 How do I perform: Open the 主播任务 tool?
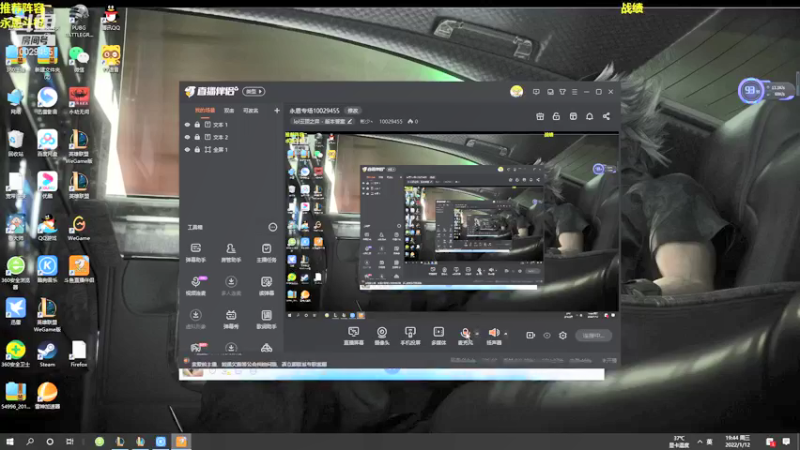click(266, 252)
